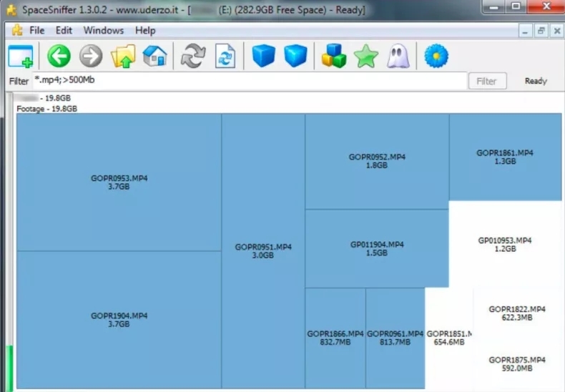The height and width of the screenshot is (392, 565).
Task: Select the GOPR1866.MP4 block
Action: pos(335,338)
